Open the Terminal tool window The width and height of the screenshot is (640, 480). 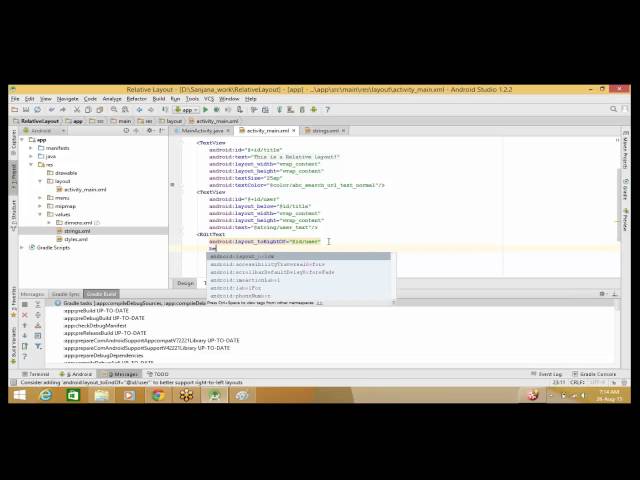(36, 374)
